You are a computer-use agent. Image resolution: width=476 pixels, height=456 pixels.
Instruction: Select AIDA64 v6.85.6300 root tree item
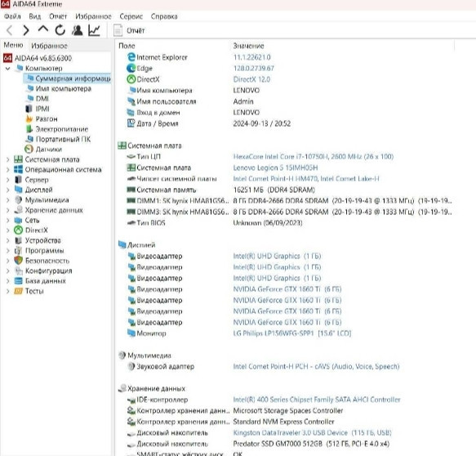(x=38, y=58)
